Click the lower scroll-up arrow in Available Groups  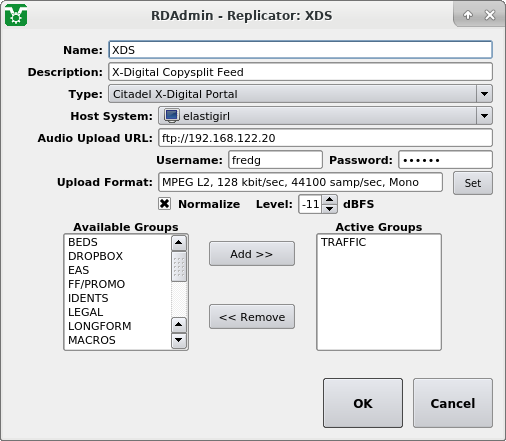pyautogui.click(x=179, y=325)
